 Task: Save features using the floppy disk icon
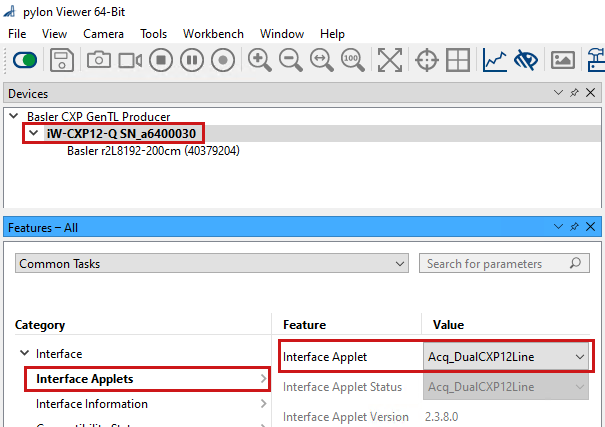pyautogui.click(x=62, y=60)
